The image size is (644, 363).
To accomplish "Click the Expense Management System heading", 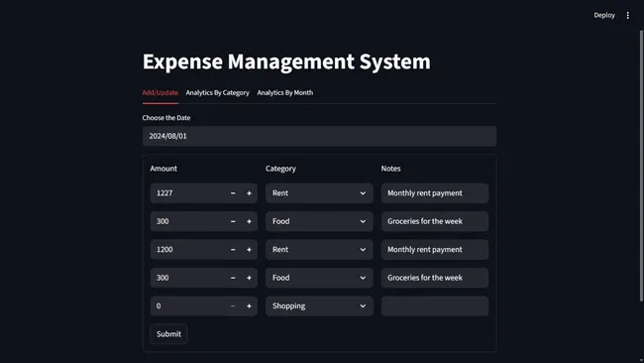I will click(286, 61).
